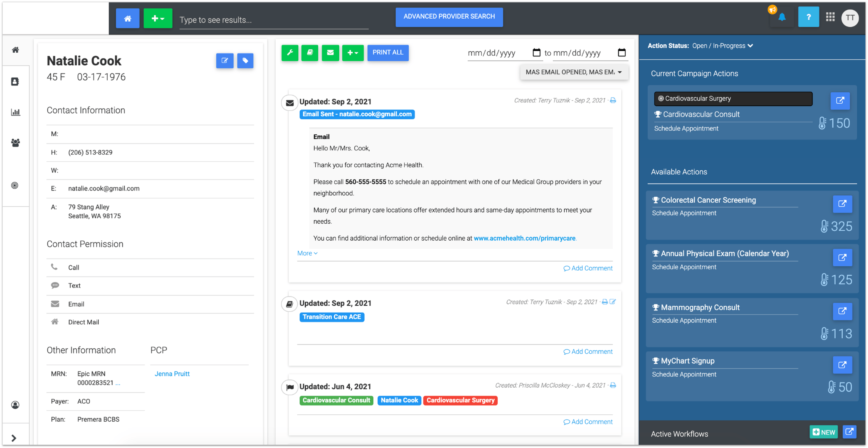This screenshot has height=448, width=868.
Task: Edit Natalie Cook's profile
Action: point(225,61)
